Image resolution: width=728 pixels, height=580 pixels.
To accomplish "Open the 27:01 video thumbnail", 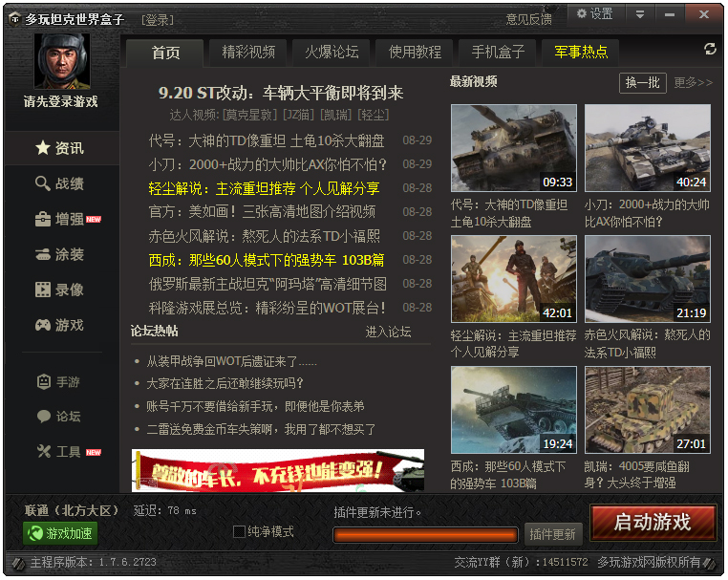I will tap(647, 410).
